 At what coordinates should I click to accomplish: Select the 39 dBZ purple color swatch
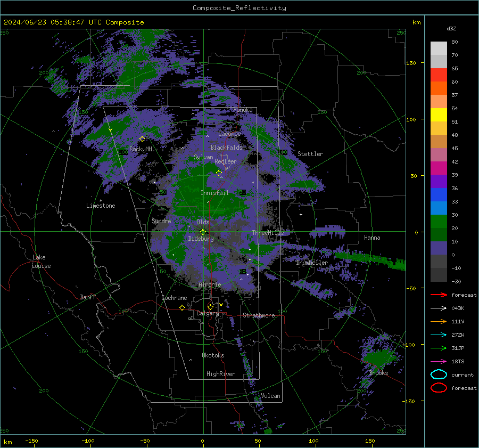pos(439,181)
